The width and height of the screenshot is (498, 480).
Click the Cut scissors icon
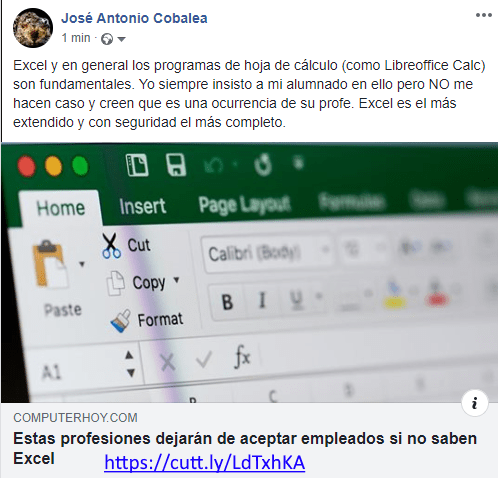point(111,246)
